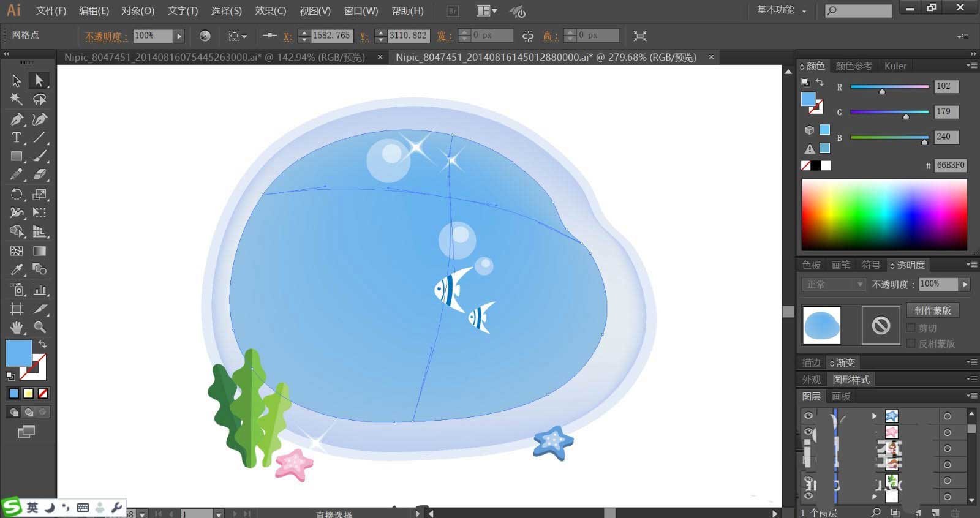The image size is (980, 518).
Task: Activate the Artboard tool
Action: point(17,309)
